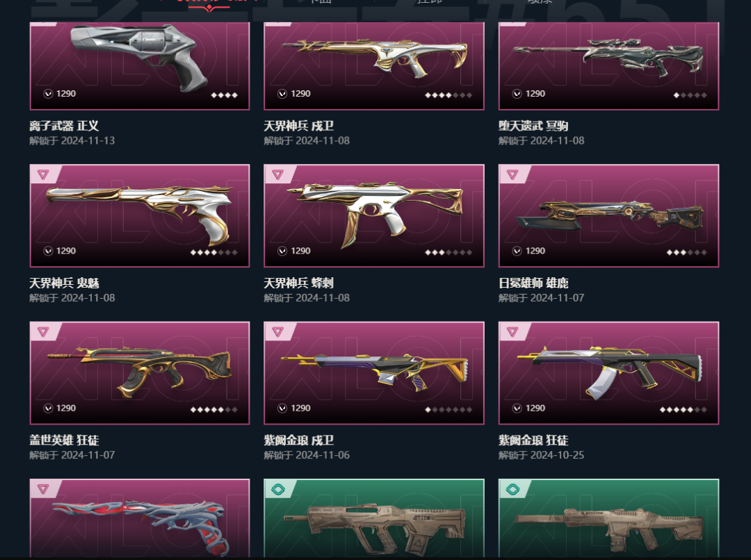The width and height of the screenshot is (751, 560).
Task: Select the active red-underlined tab at top
Action: coord(209,2)
